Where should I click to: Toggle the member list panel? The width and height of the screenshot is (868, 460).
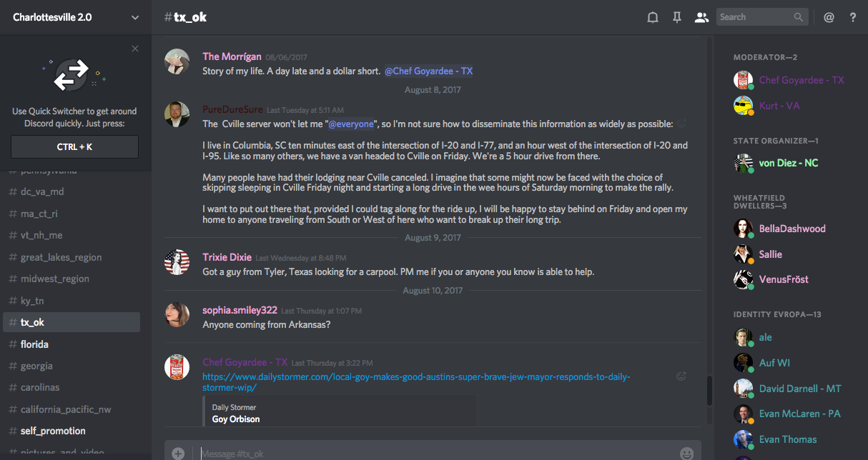coord(701,17)
